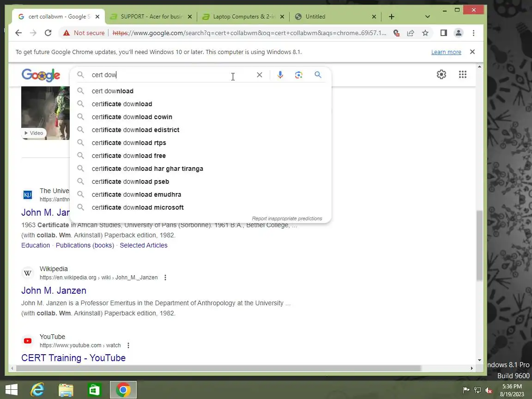
Task: Search by image with Google Lens
Action: (299, 75)
